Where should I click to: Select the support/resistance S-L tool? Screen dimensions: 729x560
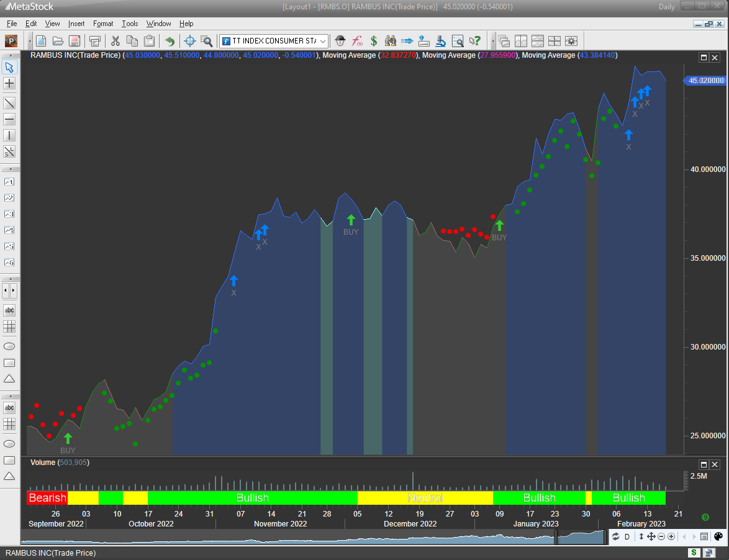(9, 152)
